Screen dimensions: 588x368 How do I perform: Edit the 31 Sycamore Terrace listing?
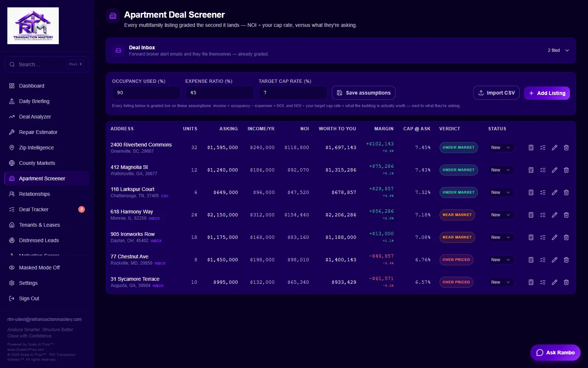pos(555,282)
